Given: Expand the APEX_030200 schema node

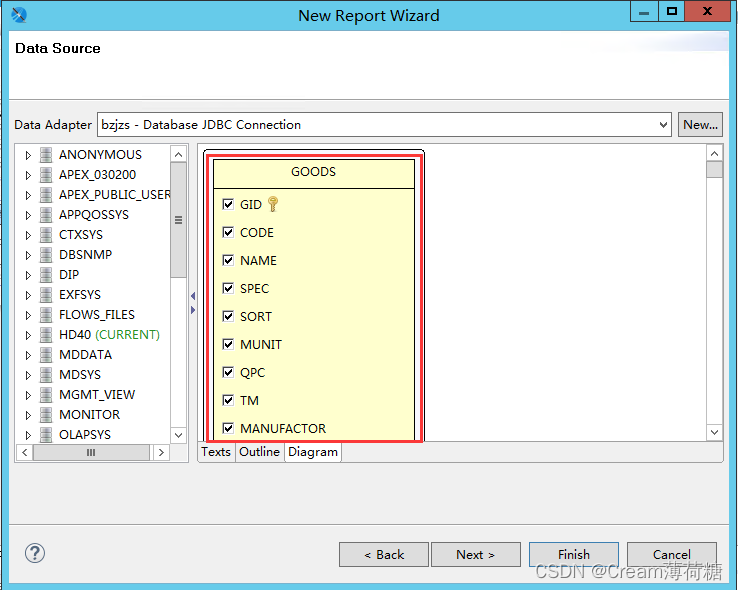Looking at the screenshot, I should (28, 175).
